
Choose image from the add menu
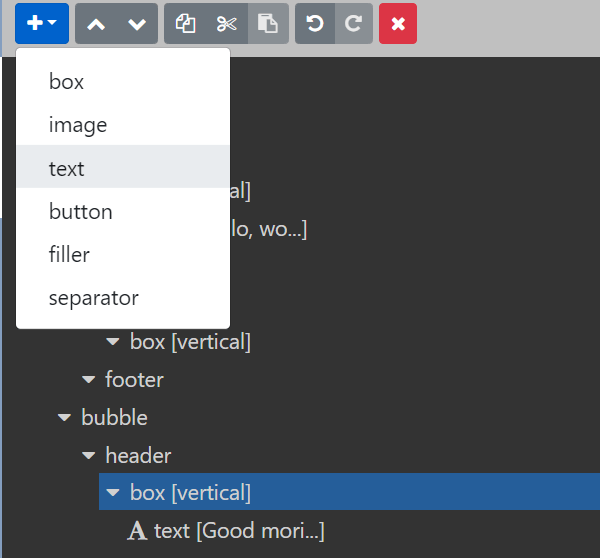123,124
